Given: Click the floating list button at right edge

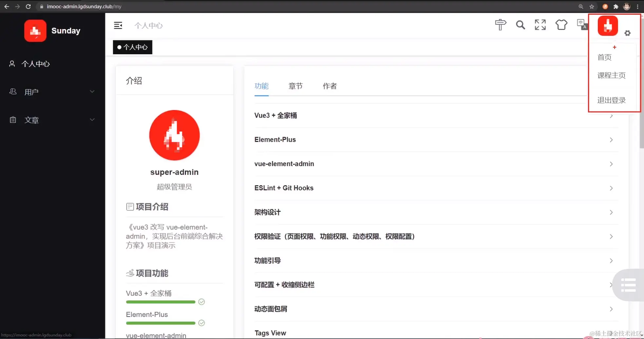Looking at the screenshot, I should [x=628, y=285].
